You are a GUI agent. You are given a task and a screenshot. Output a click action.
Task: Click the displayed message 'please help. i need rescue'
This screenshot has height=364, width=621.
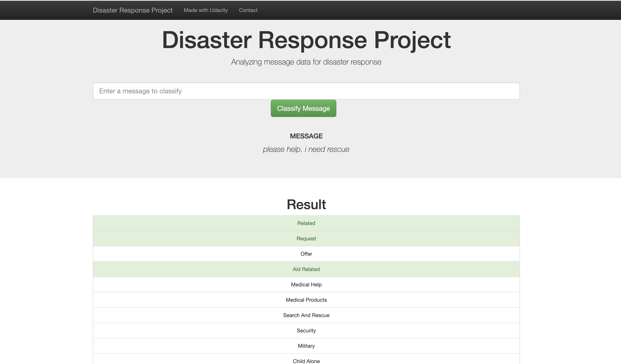pyautogui.click(x=306, y=149)
